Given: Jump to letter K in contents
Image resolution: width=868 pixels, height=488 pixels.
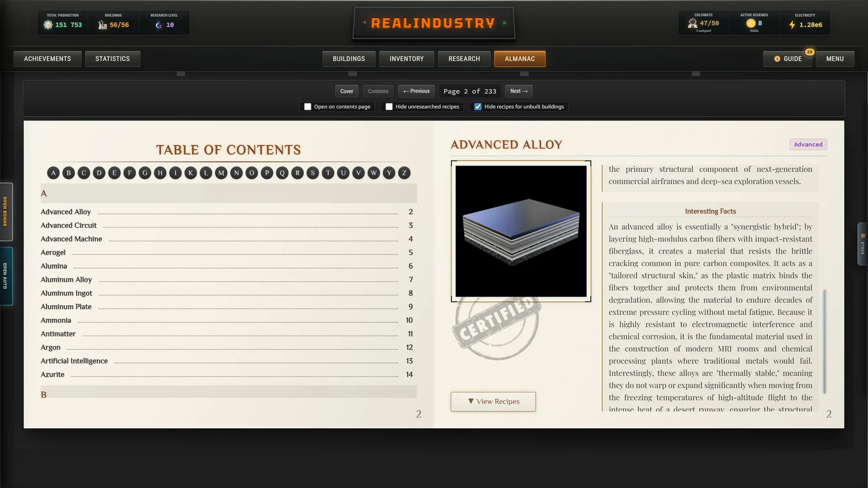Looking at the screenshot, I should tap(190, 173).
